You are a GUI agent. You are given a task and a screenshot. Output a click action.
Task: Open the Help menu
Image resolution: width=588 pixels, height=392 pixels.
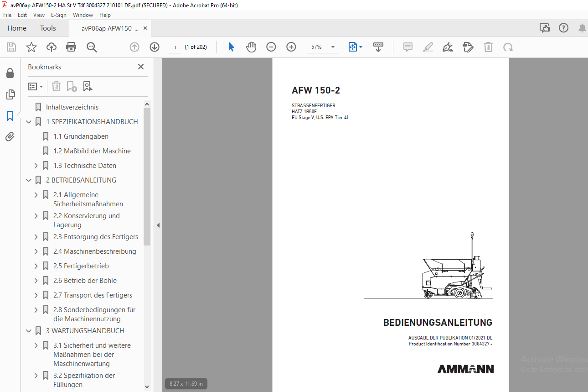[105, 15]
